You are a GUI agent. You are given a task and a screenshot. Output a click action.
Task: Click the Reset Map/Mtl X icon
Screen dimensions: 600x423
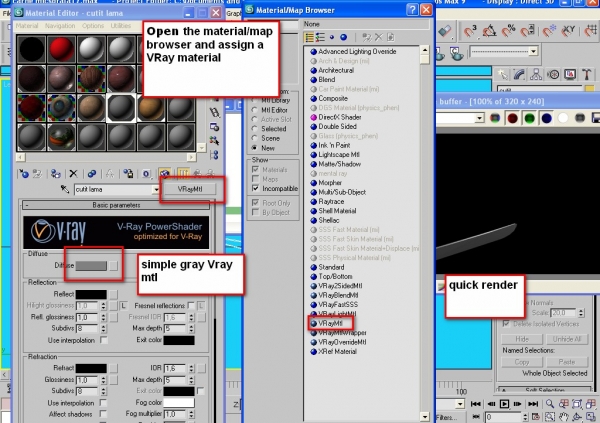pos(73,174)
